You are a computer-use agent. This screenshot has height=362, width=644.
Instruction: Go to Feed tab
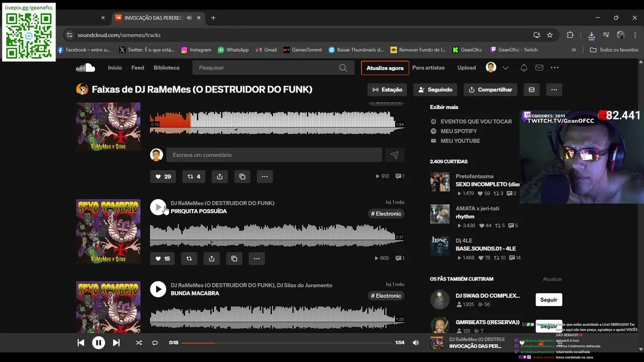138,68
